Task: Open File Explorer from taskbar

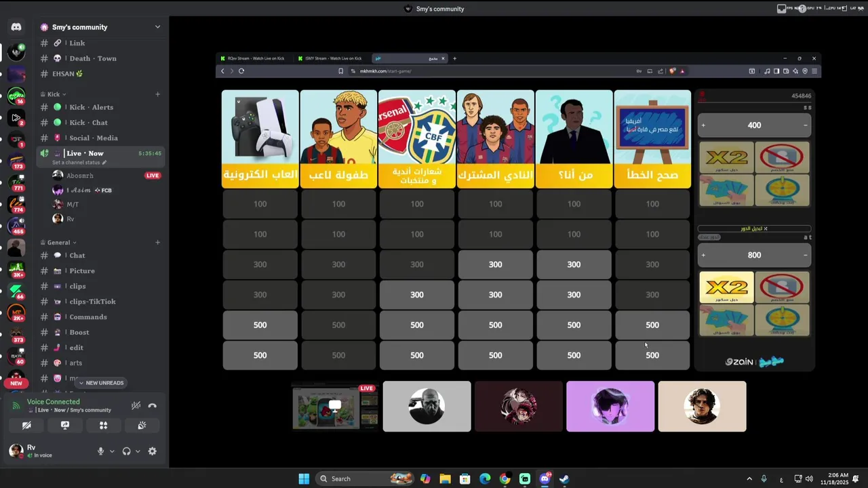Action: click(x=445, y=479)
